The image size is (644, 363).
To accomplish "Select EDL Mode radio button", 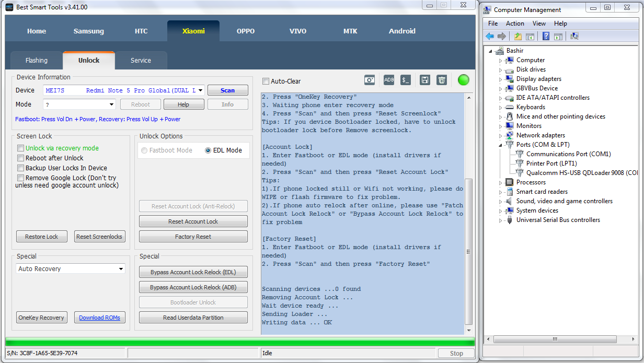I will click(208, 150).
